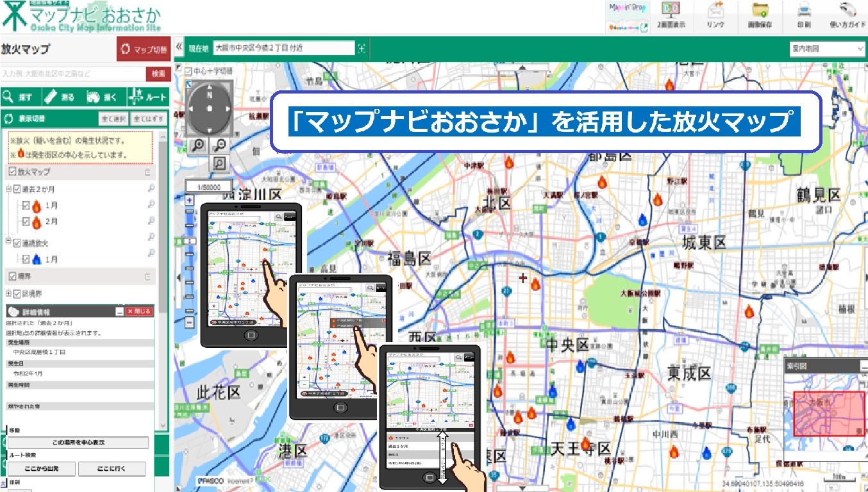Zoom to 過去2か月 layer with magnifier
The height and width of the screenshot is (492, 868).
click(151, 188)
